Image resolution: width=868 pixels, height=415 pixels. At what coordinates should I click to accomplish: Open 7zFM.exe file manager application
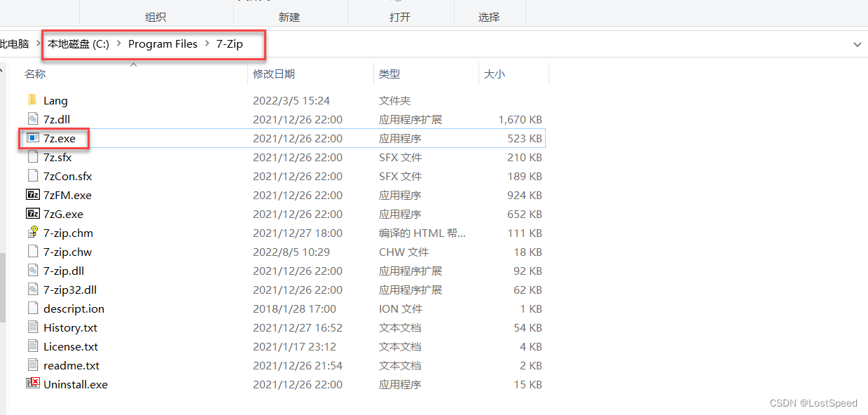(x=66, y=195)
